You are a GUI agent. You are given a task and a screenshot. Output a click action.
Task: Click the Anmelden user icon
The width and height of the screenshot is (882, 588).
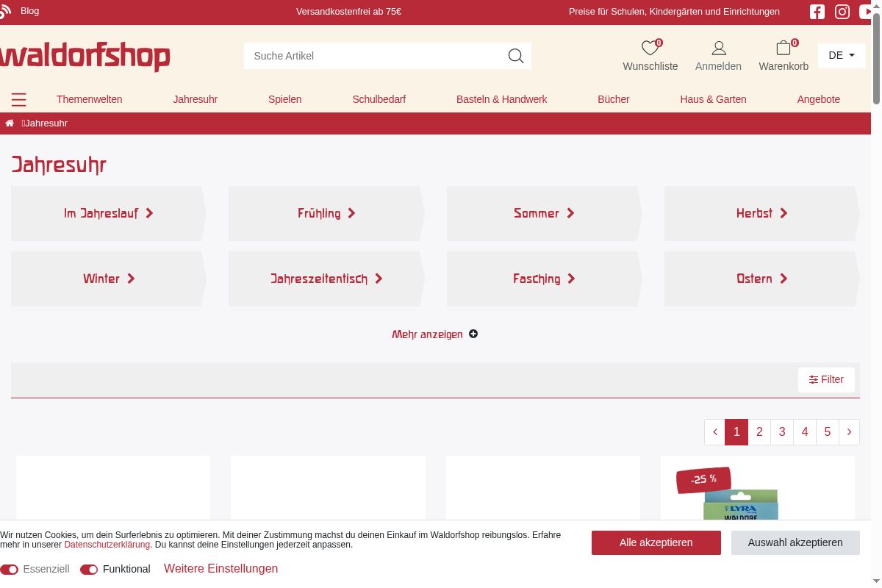coord(719,49)
